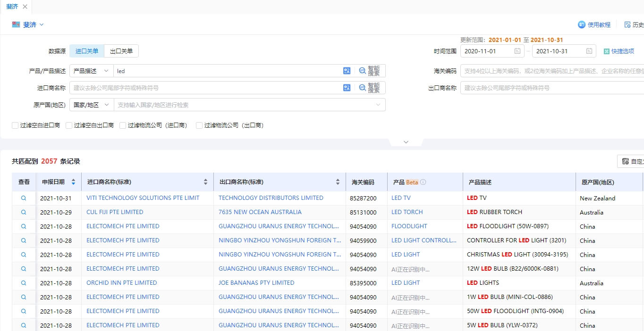Click the 快捷选项 quick options button
Image resolution: width=644 pixels, height=331 pixels.
(619, 51)
